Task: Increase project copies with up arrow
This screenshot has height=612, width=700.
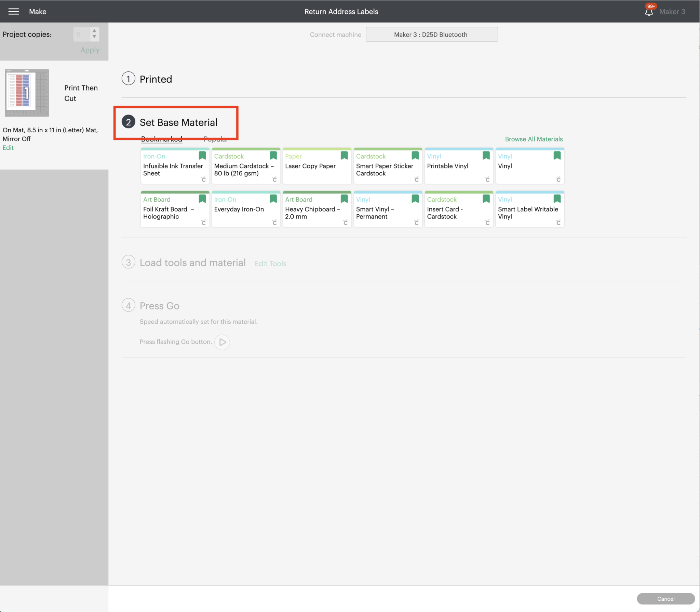Action: (94, 31)
